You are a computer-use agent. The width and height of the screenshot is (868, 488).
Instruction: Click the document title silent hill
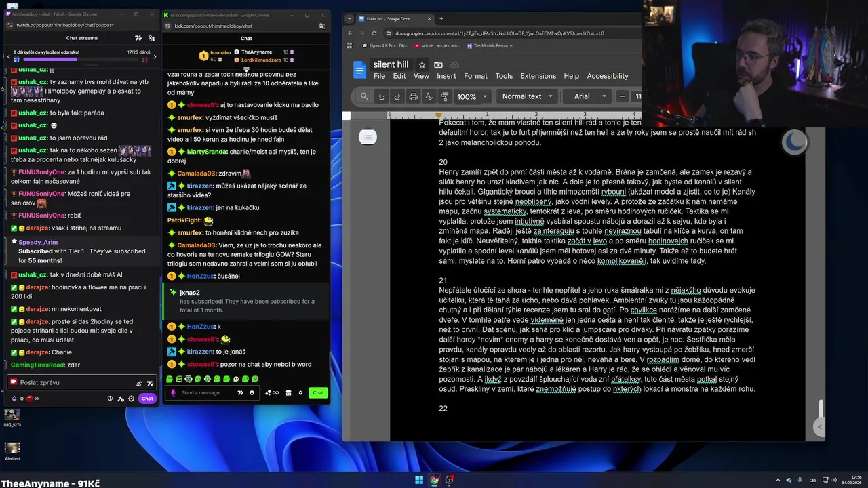(391, 64)
